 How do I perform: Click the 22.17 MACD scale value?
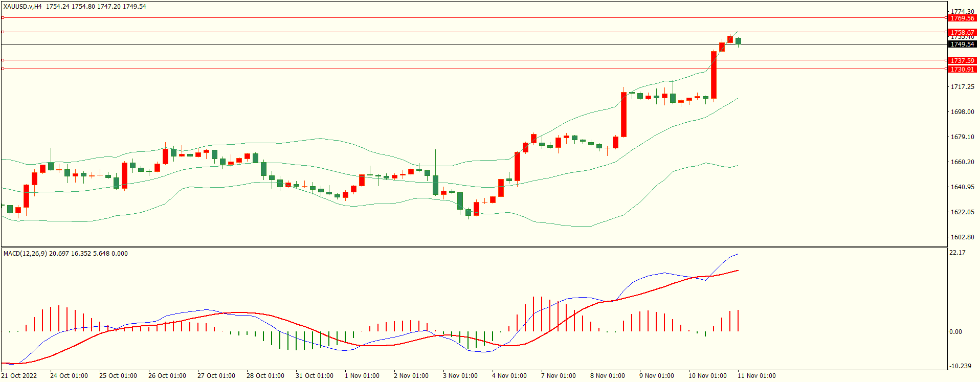pyautogui.click(x=957, y=253)
